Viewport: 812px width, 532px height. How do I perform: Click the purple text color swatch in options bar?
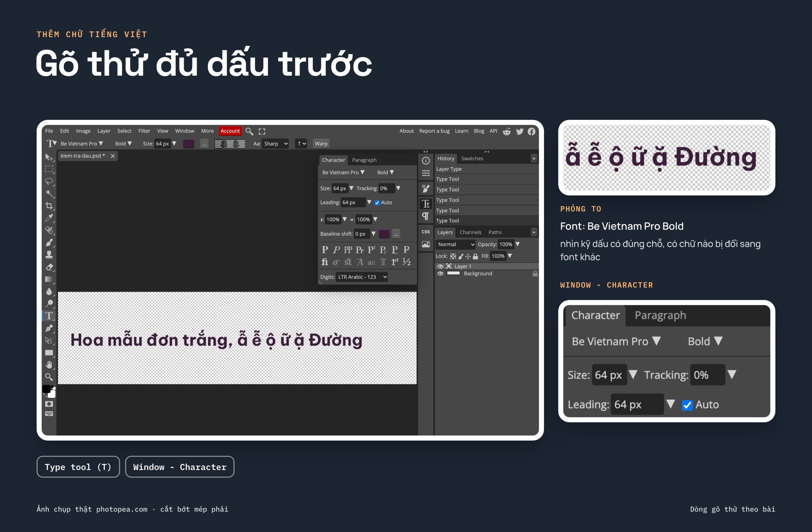[188, 144]
